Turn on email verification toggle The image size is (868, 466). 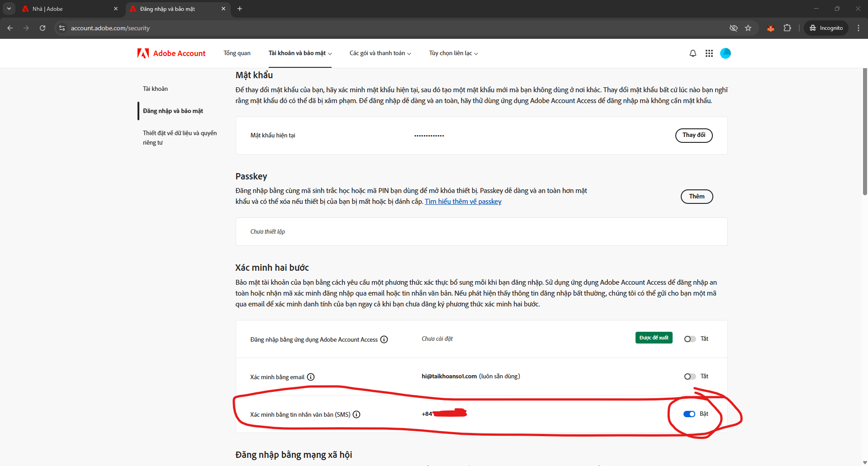pos(690,377)
